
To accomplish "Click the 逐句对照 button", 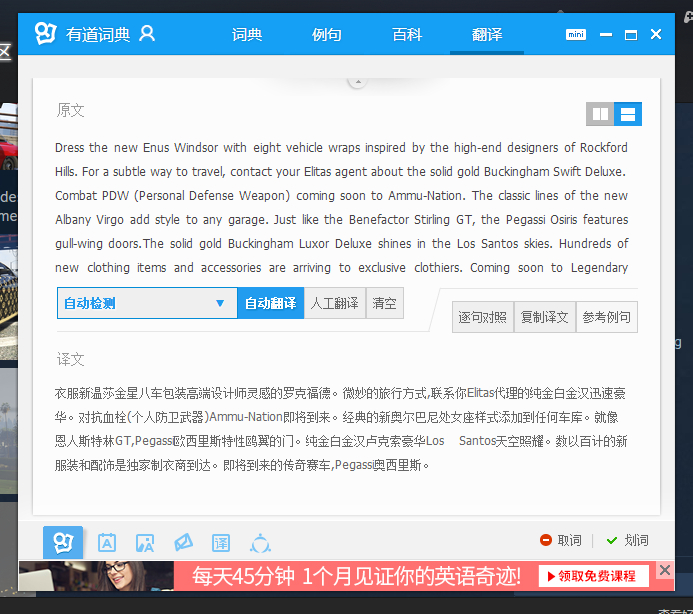I will (x=483, y=317).
